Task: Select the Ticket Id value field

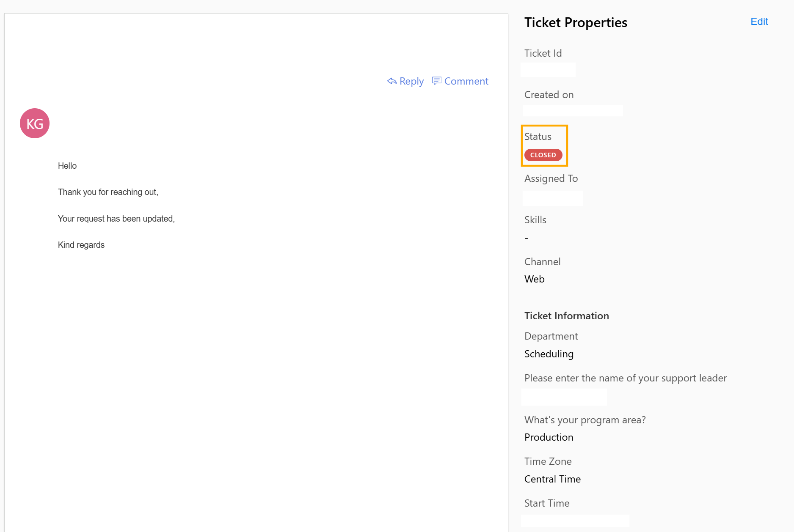Action: point(548,70)
